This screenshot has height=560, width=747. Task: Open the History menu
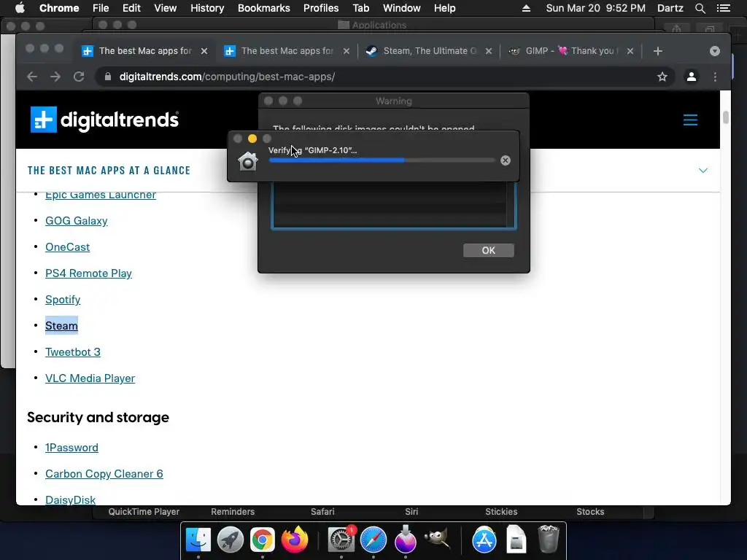click(x=207, y=8)
